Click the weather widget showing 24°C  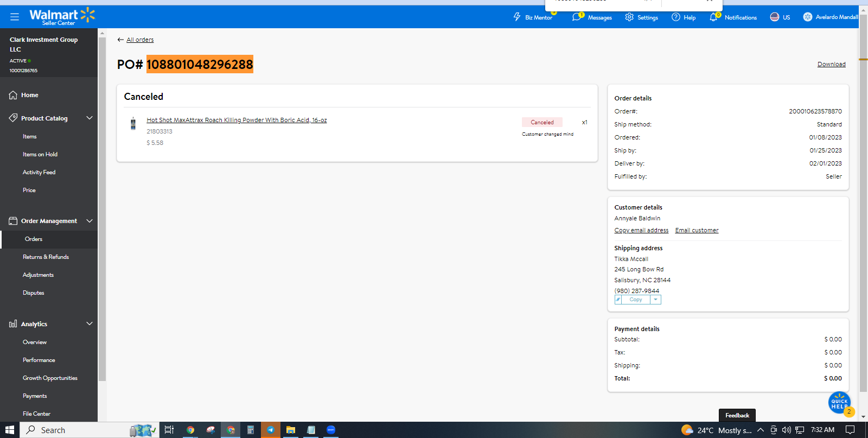point(717,430)
